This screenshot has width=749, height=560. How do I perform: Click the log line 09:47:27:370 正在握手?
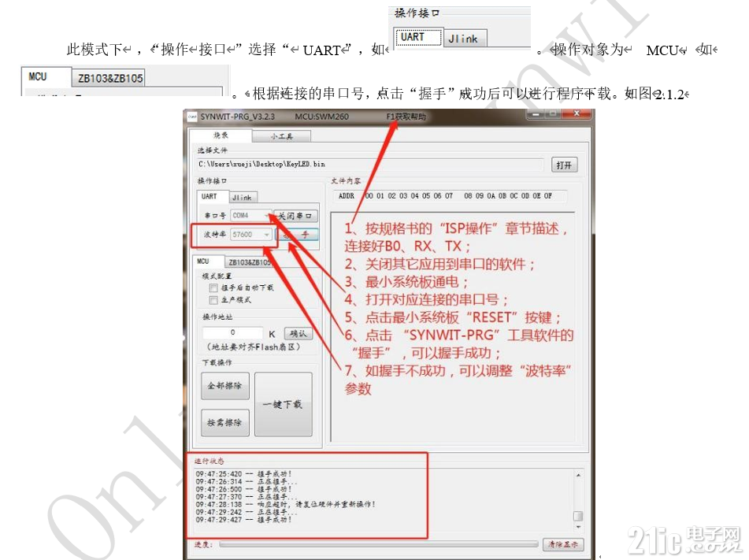point(247,497)
